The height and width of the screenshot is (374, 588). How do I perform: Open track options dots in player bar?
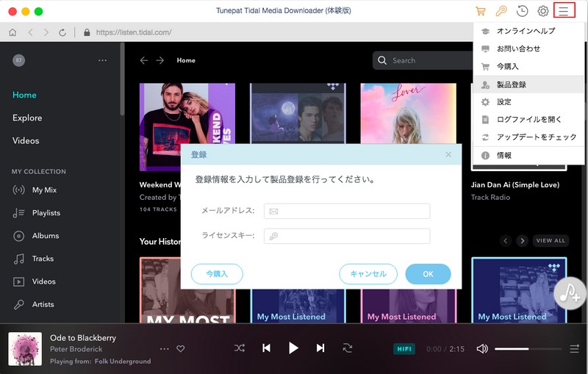pos(164,349)
